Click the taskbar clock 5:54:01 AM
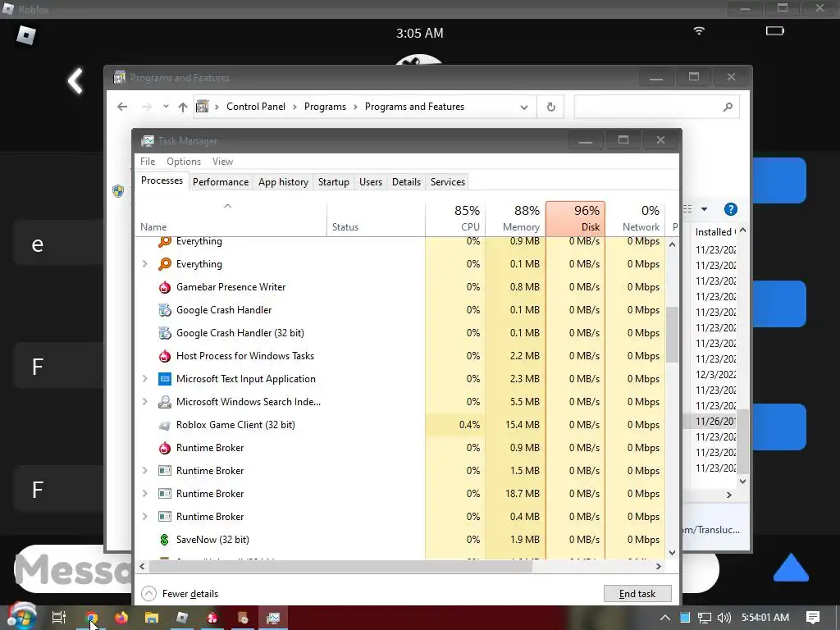Image resolution: width=840 pixels, height=630 pixels. (x=765, y=617)
